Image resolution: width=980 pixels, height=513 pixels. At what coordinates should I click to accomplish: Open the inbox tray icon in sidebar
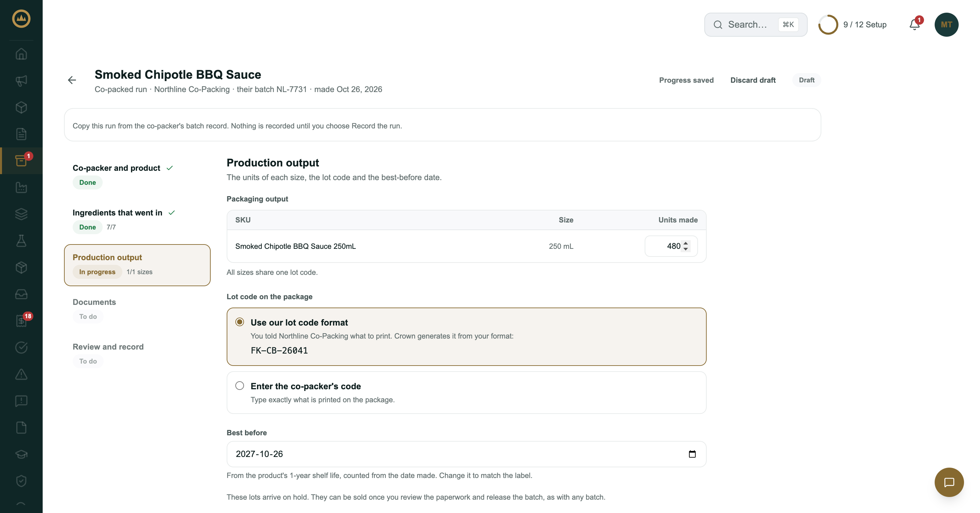click(21, 294)
